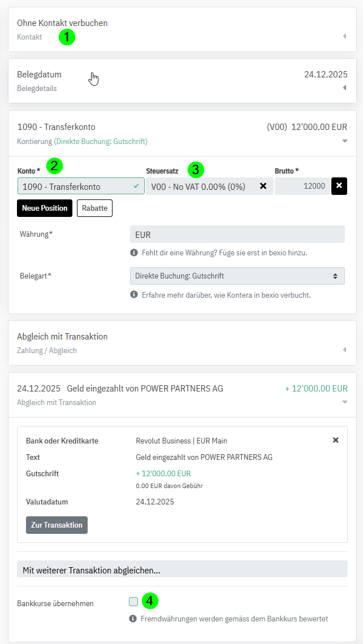Viewport: 363px width, 644px height.
Task: Click the 0.00 EUR davon Gebühr text
Action: (x=170, y=486)
